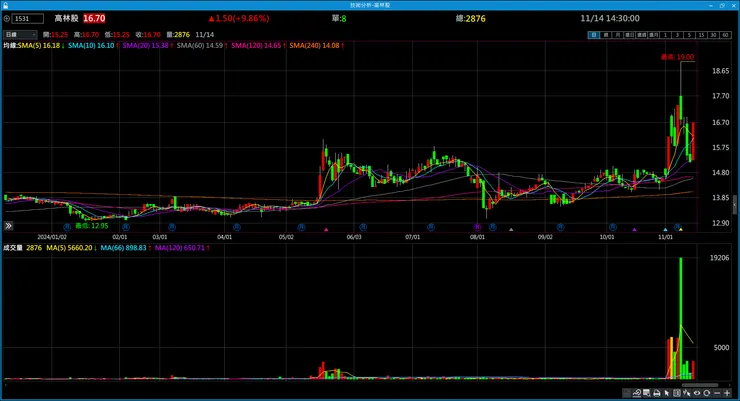Viewport: 740px width, 401px height.
Task: Click the 成交量 volume panel label
Action: coord(13,248)
